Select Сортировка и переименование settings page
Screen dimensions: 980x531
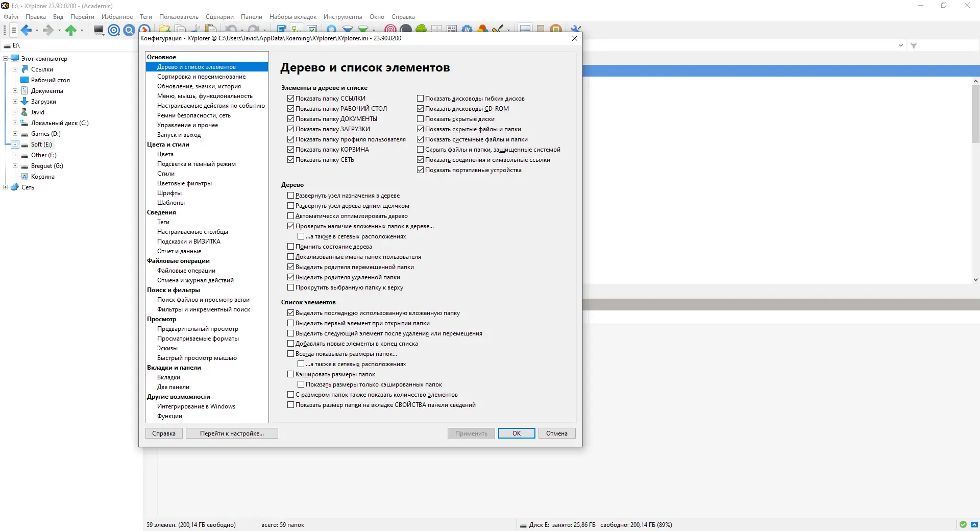tap(202, 77)
